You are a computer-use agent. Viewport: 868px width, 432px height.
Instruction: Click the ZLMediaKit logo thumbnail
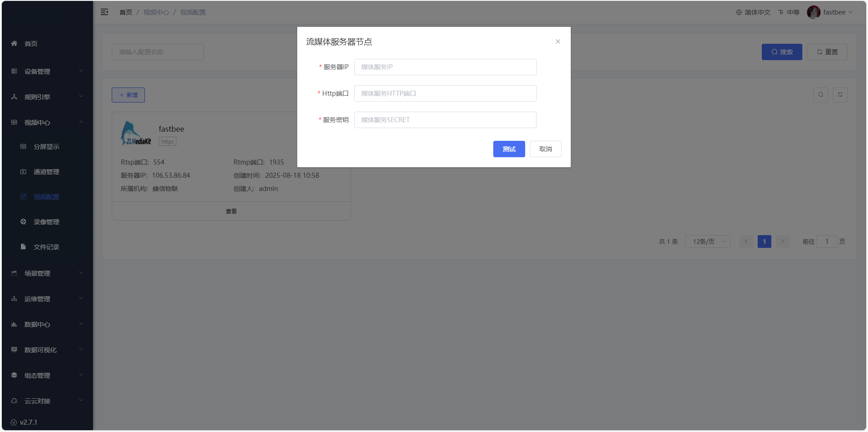click(136, 134)
